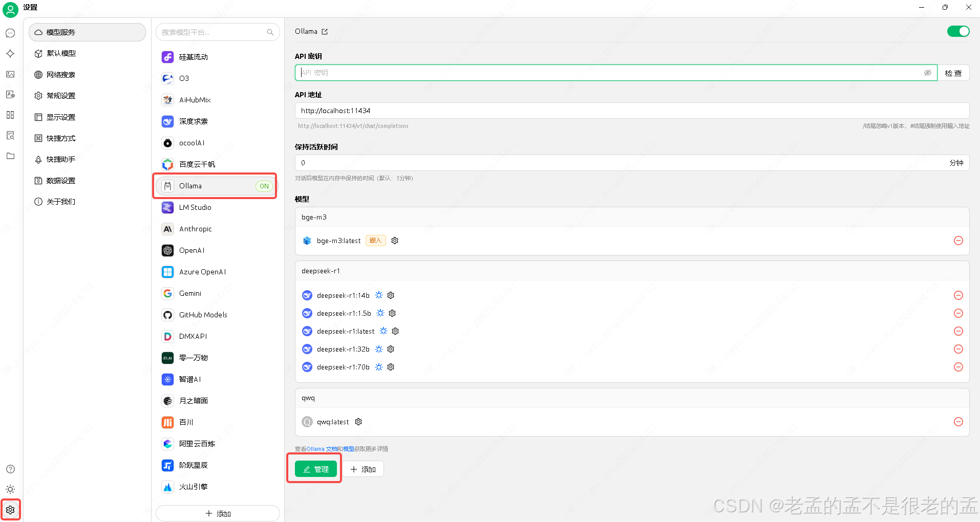Open the mini apps grid icon

[10, 115]
